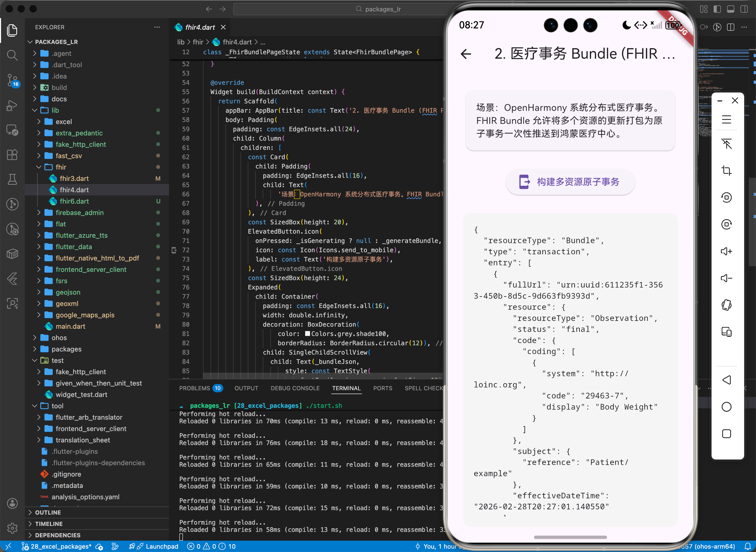
Task: Click the emulator volume up icon
Action: click(x=726, y=251)
